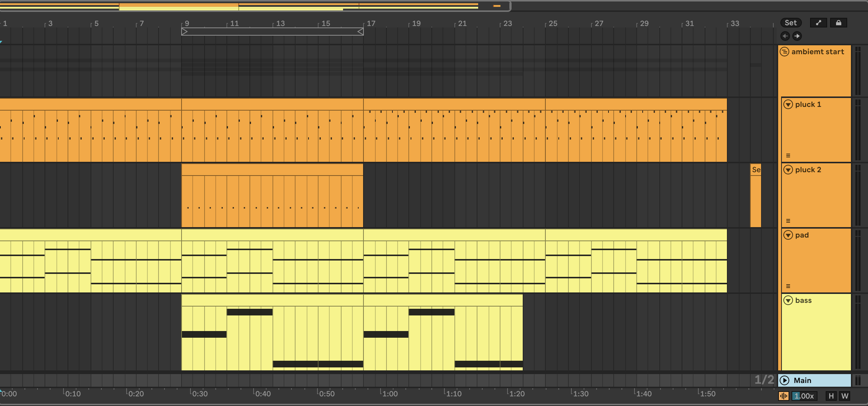Screen dimensions: 868x406
Task: Fold the pad track
Action: point(788,235)
